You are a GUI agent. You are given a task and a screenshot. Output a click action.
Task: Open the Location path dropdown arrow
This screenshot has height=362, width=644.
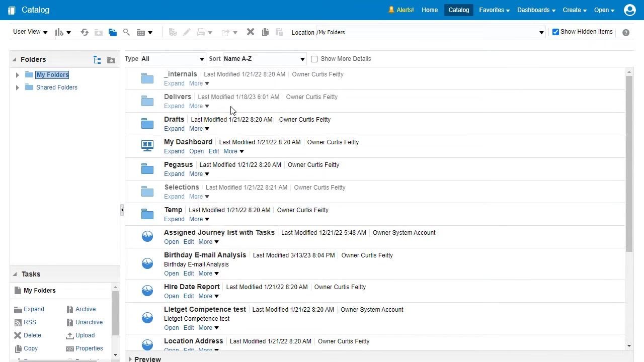[x=541, y=32]
